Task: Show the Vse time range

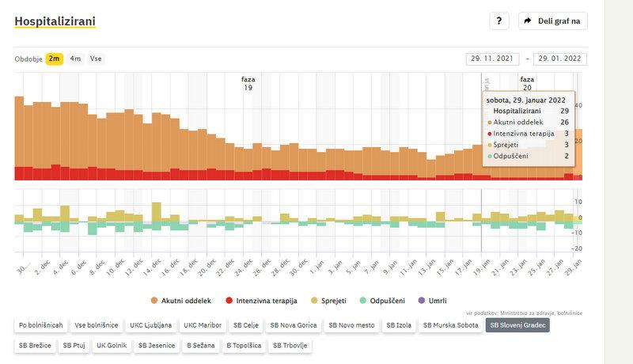Action: (96, 59)
